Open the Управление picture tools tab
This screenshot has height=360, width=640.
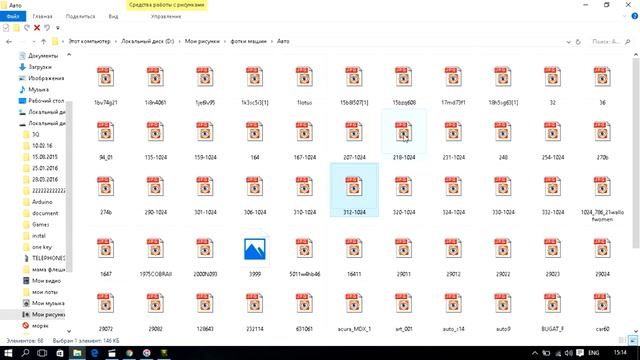point(166,16)
